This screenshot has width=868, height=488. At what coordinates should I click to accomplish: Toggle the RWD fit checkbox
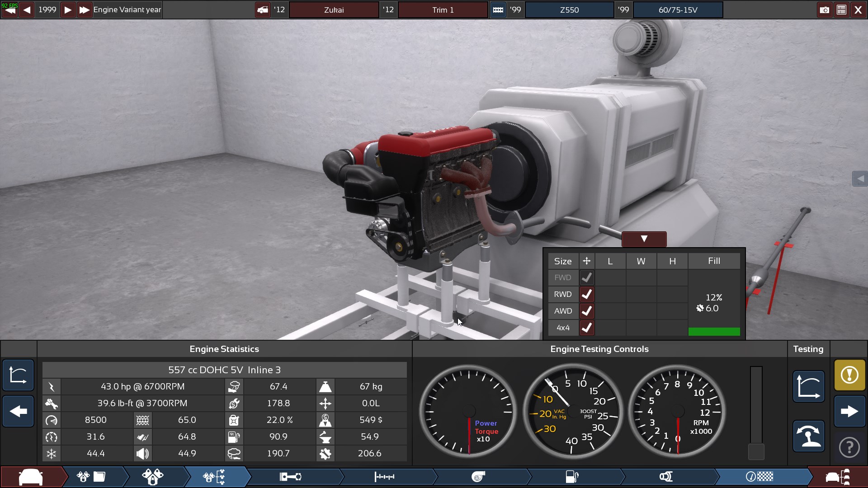pos(587,294)
